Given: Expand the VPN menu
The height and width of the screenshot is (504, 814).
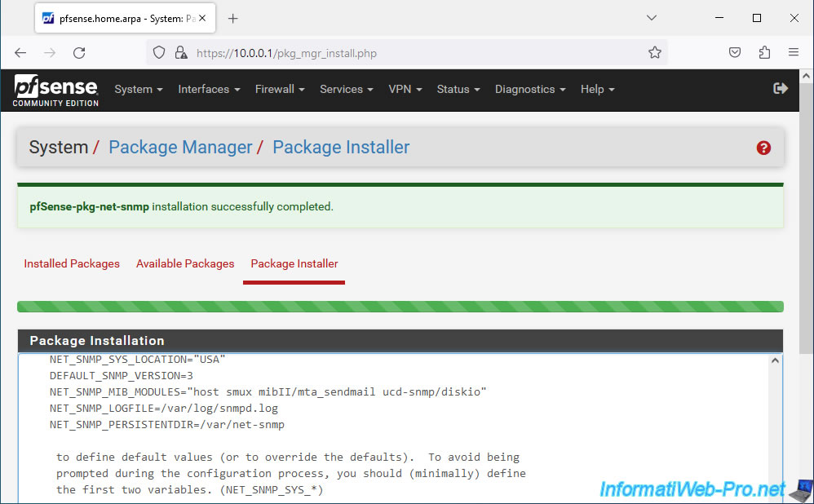Looking at the screenshot, I should [405, 89].
